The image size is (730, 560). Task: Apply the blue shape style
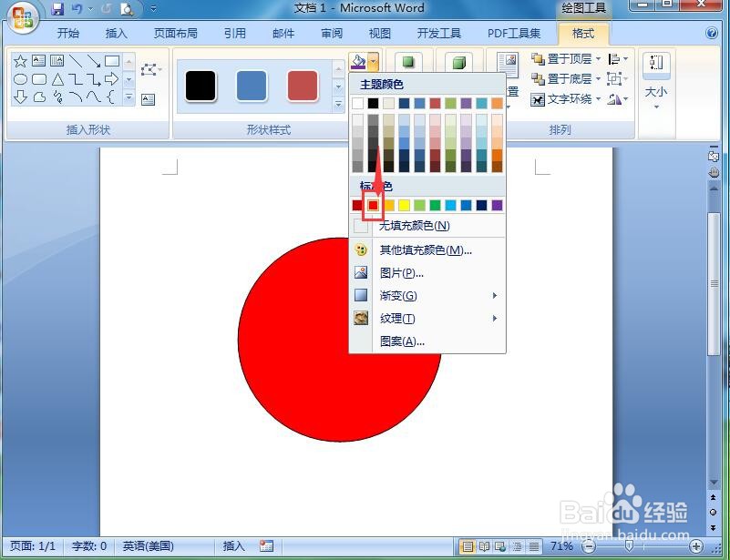point(252,86)
